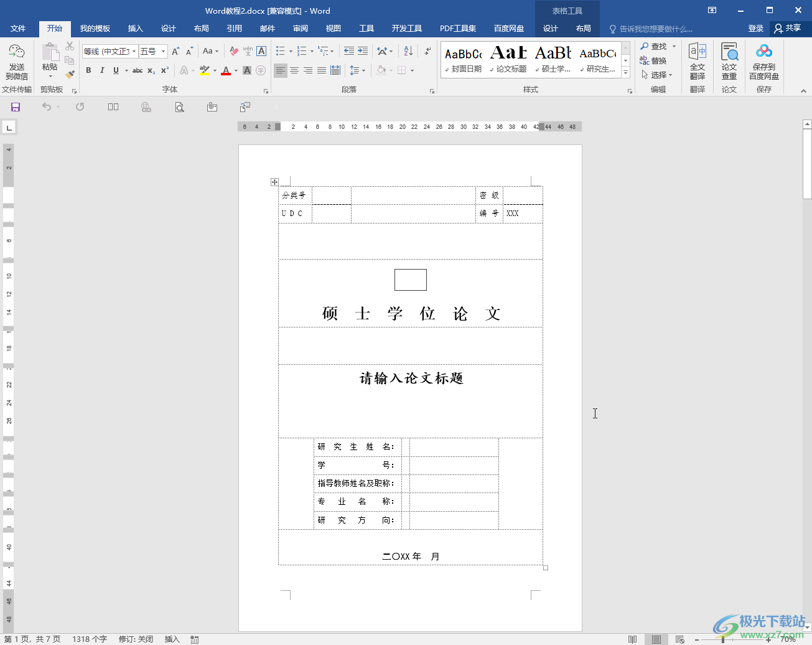Click the Send to WeChat icon
Viewport: 812px width, 645px height.
17,61
